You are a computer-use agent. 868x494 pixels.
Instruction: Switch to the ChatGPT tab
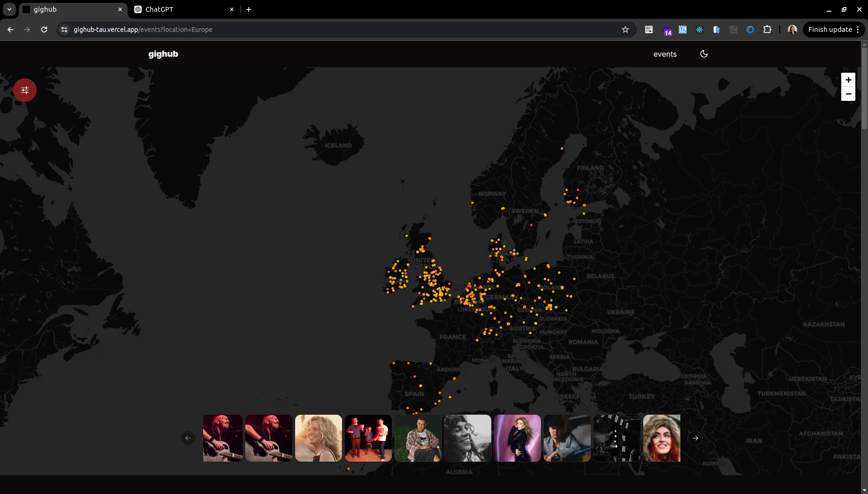[184, 9]
